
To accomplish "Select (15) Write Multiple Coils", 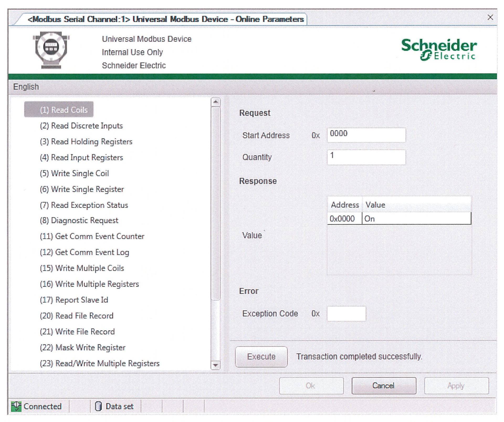I will pos(82,268).
